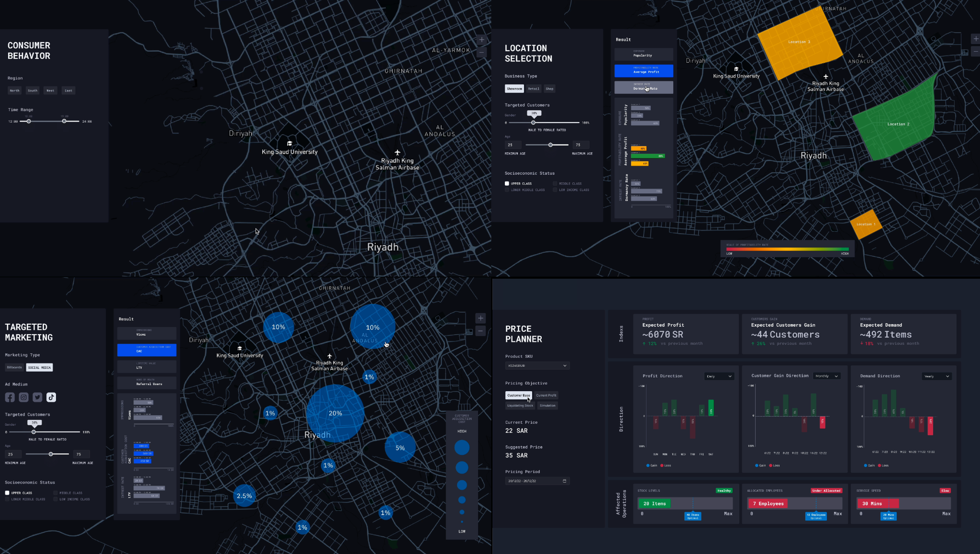Toggle Upper Class in Targeted Marketing panel

pyautogui.click(x=7, y=493)
